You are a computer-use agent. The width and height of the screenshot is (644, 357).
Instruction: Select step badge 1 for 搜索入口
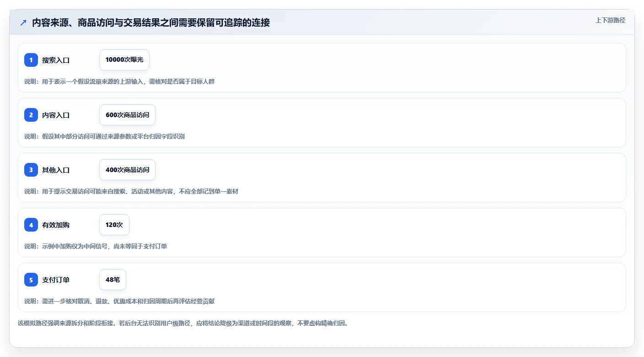tap(31, 60)
